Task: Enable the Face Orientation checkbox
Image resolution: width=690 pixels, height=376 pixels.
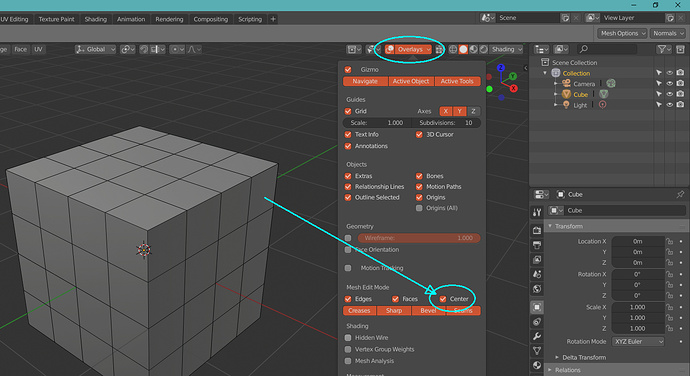Action: pos(348,250)
